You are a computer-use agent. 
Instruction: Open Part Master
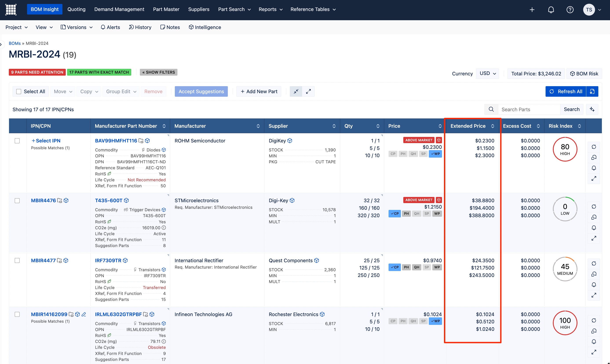pos(166,9)
